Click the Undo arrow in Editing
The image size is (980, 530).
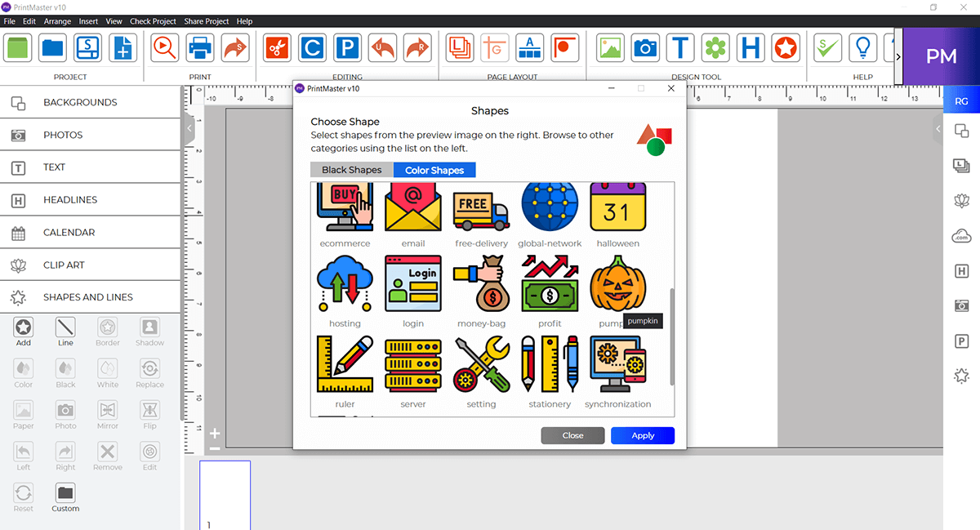point(382,47)
